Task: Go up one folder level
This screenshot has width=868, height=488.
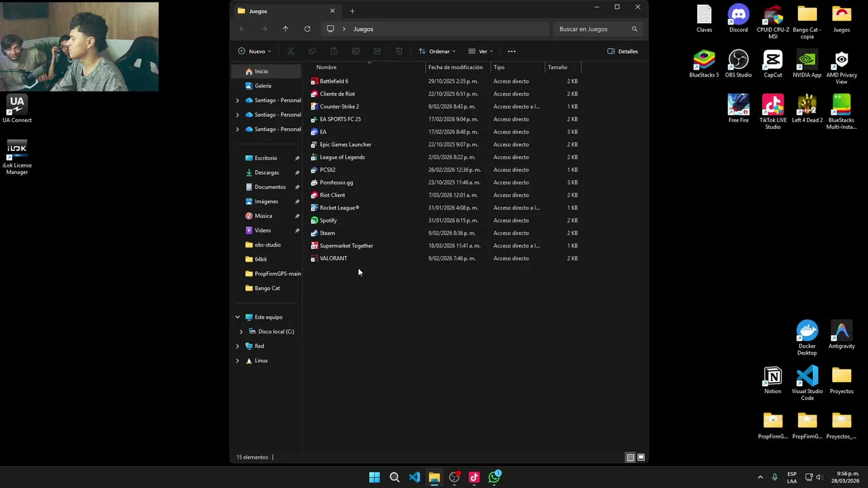Action: click(285, 29)
